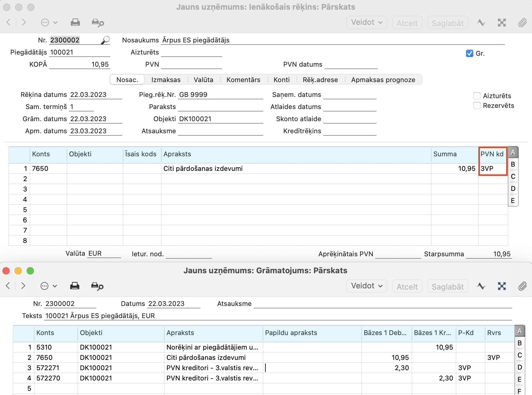
Task: Click the attachment paperclip in the Grāmatojums window
Action: pyautogui.click(x=522, y=286)
